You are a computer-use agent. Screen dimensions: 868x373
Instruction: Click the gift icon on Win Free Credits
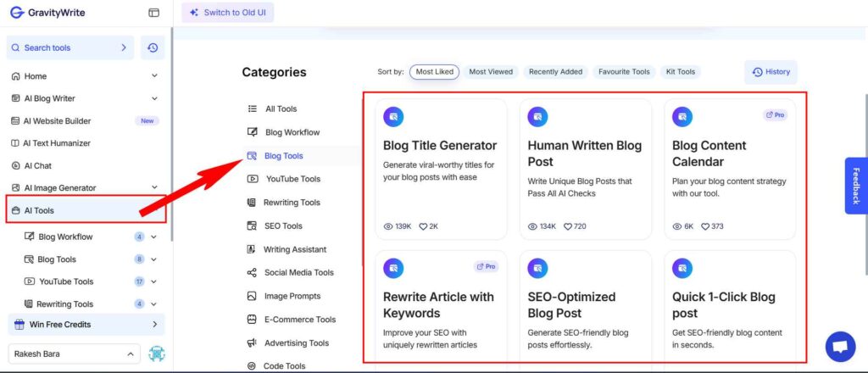[x=19, y=325]
